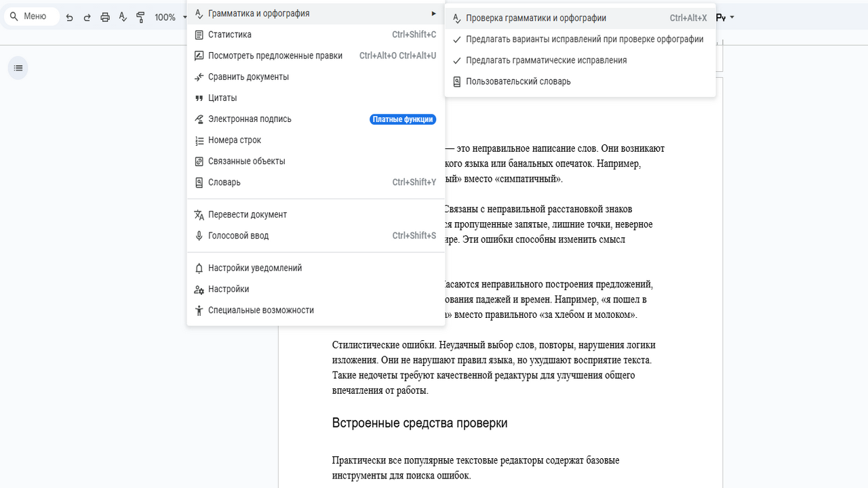Image resolution: width=868 pixels, height=488 pixels.
Task: Expand Грамматика и орфография submenu arrow
Action: pos(433,14)
